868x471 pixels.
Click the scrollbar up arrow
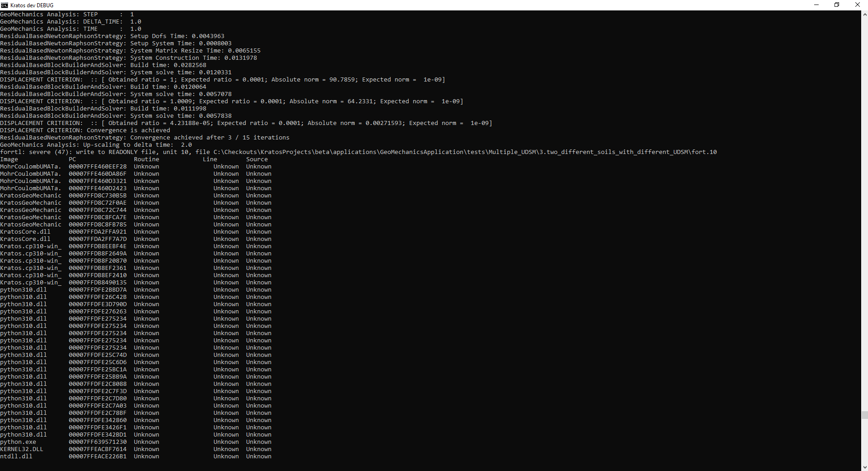click(x=864, y=14)
